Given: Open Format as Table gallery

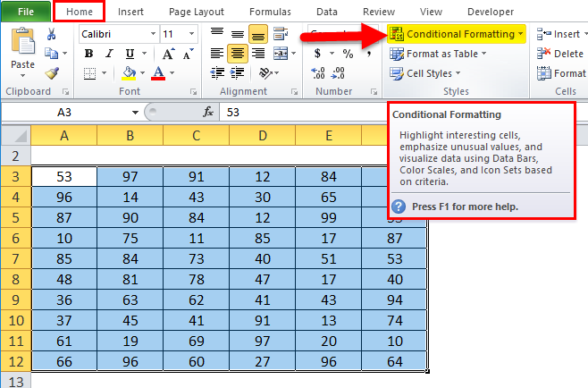Looking at the screenshot, I should (438, 54).
